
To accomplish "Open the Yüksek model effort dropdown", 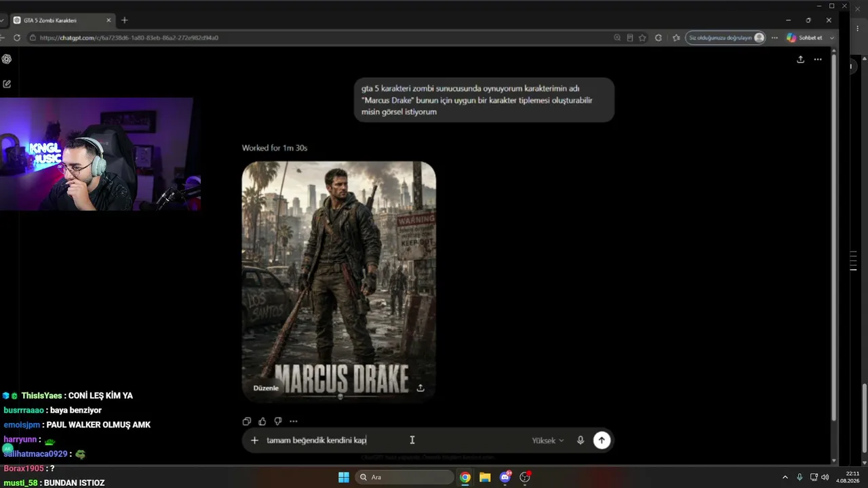I will 547,441.
